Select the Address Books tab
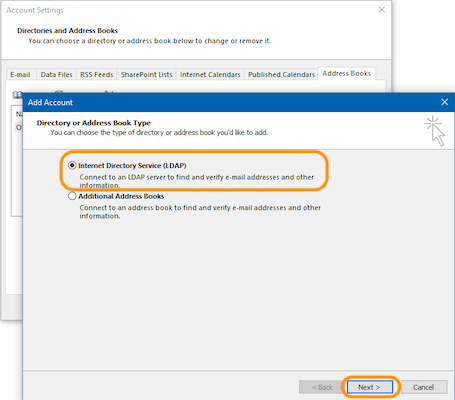This screenshot has height=400, width=455. (x=347, y=73)
